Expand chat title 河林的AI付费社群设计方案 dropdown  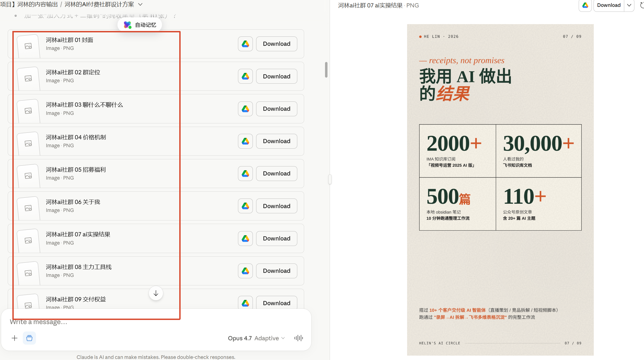140,4
